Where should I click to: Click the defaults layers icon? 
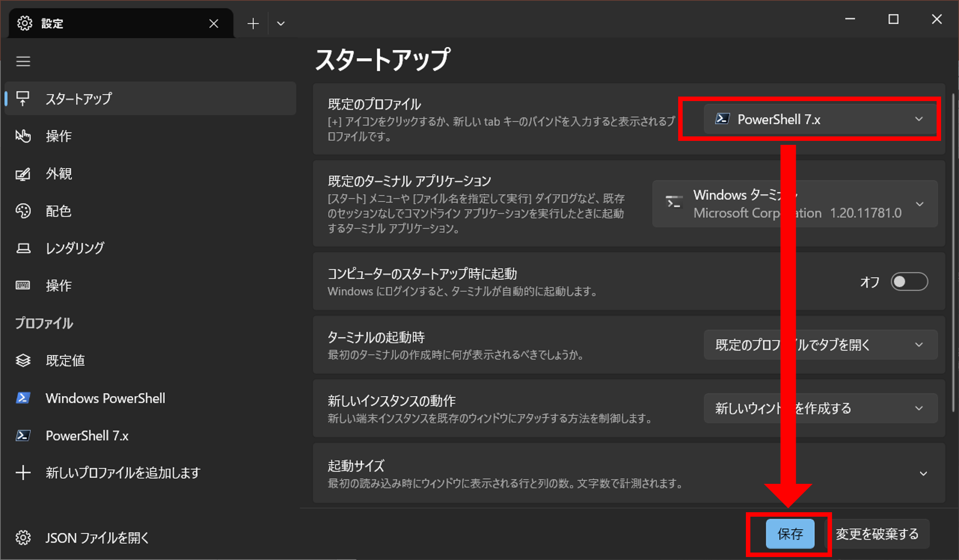coord(23,360)
